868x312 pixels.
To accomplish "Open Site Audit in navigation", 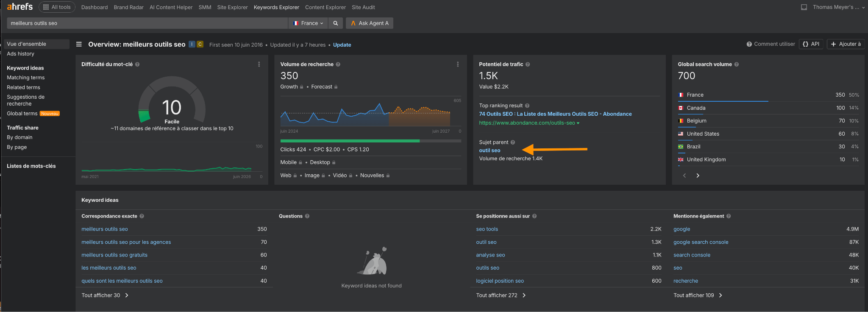I will pyautogui.click(x=363, y=7).
